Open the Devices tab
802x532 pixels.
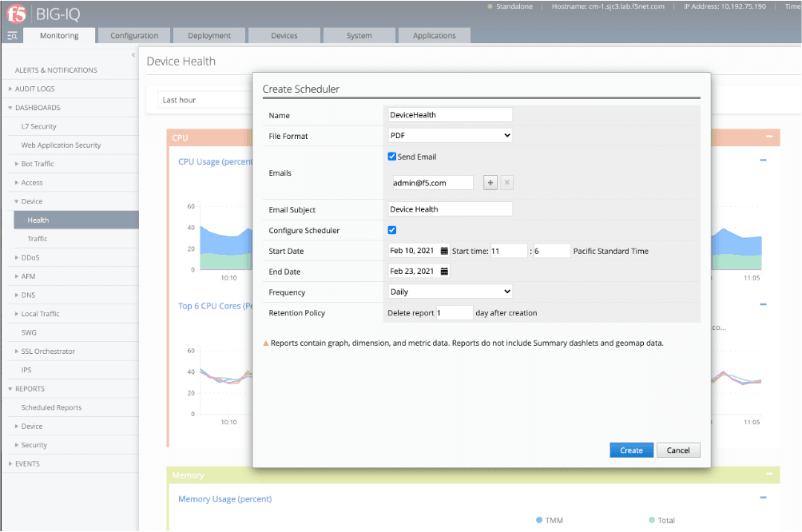[284, 36]
